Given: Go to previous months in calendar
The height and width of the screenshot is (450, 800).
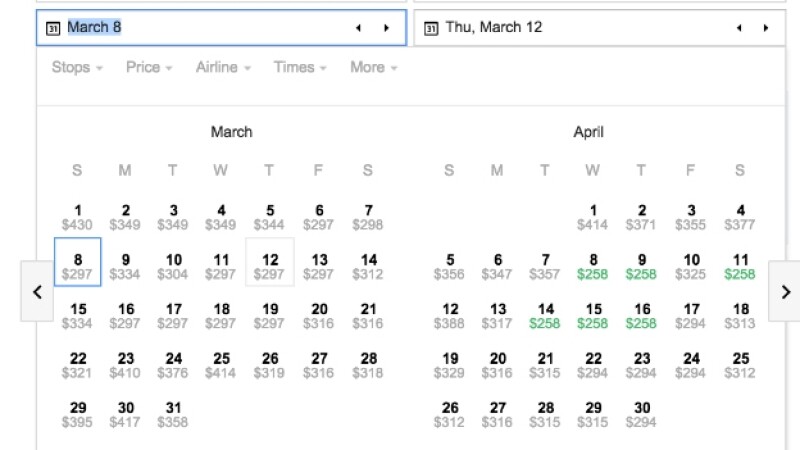Looking at the screenshot, I should pyautogui.click(x=37, y=292).
